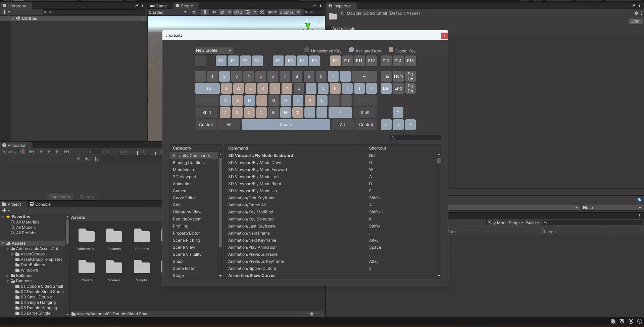Enable the Addressable checkbox
644x327 pixels.
pyautogui.click(x=329, y=28)
